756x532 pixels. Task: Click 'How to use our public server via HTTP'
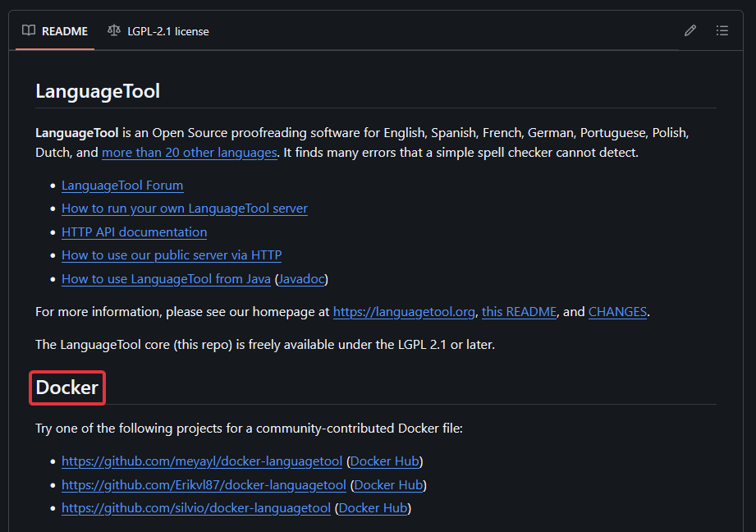coord(172,255)
